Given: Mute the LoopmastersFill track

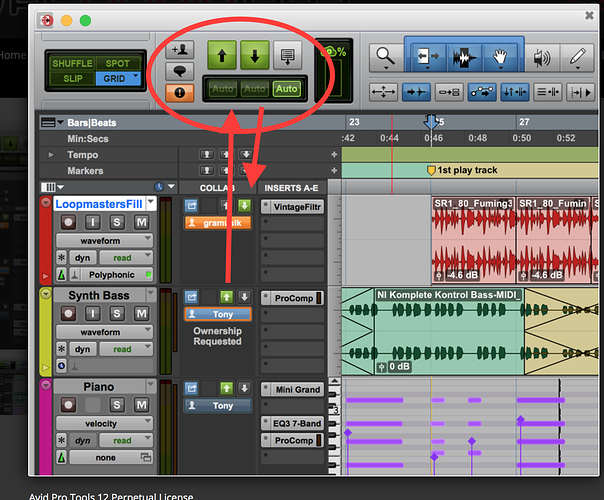Looking at the screenshot, I should [141, 222].
